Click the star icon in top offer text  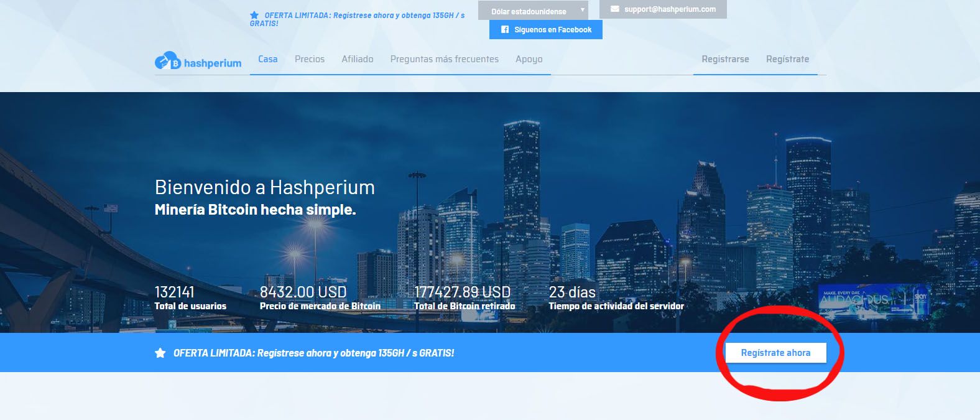click(254, 15)
